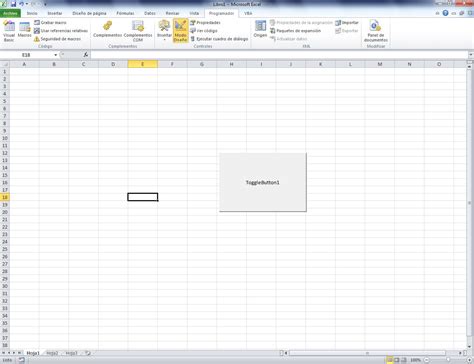Open control Propiedades
The width and height of the screenshot is (474, 364).
coord(205,22)
